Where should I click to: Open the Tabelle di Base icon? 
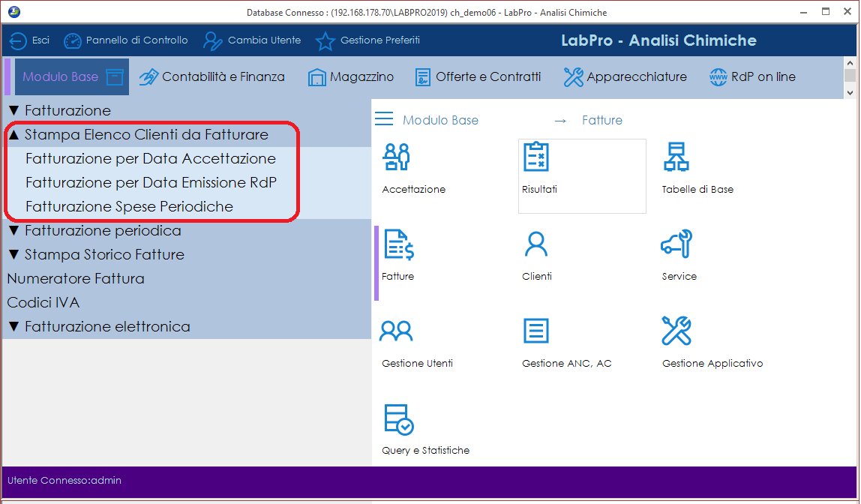[676, 157]
